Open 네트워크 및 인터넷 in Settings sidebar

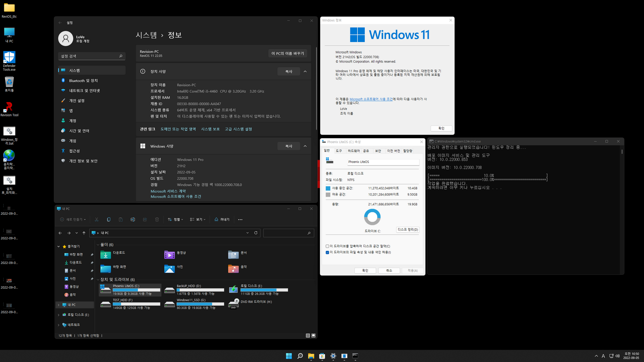coord(92,90)
